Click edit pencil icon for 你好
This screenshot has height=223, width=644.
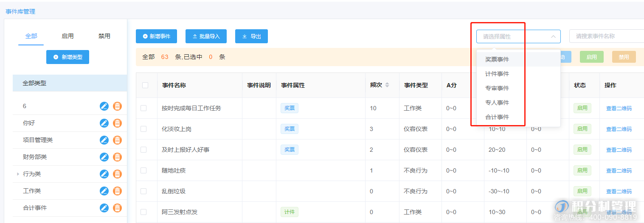point(104,123)
